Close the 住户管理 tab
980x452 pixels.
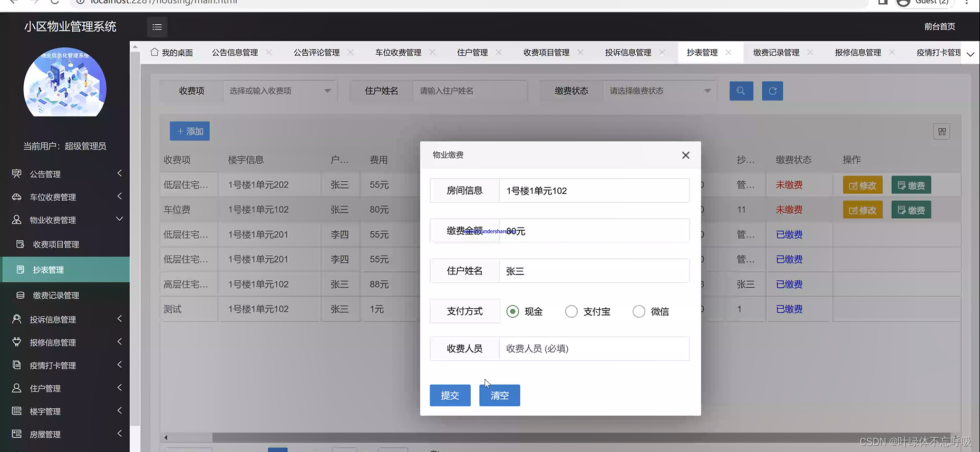coord(499,52)
